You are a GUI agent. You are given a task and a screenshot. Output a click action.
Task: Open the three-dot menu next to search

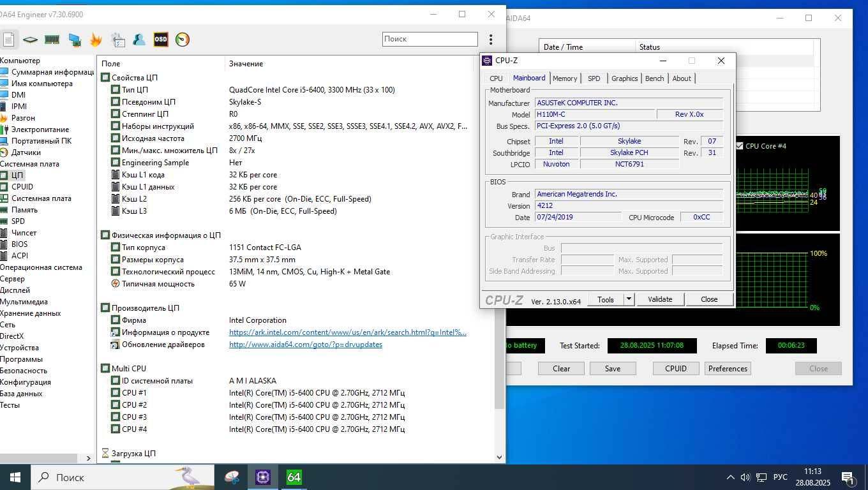[x=491, y=40]
